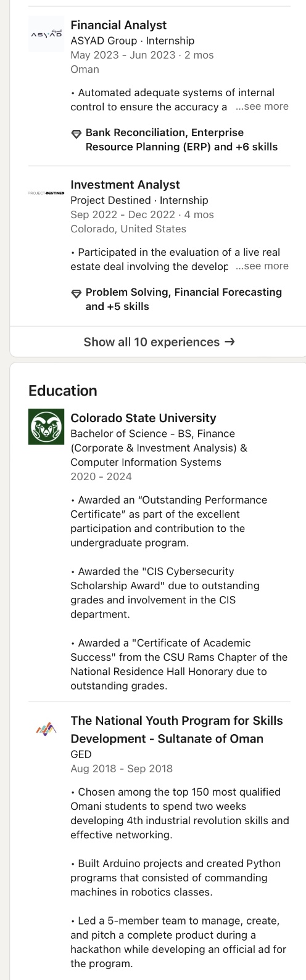Open the ASYAD Group company logo
Image resolution: width=306 pixels, height=980 pixels.
[46, 34]
